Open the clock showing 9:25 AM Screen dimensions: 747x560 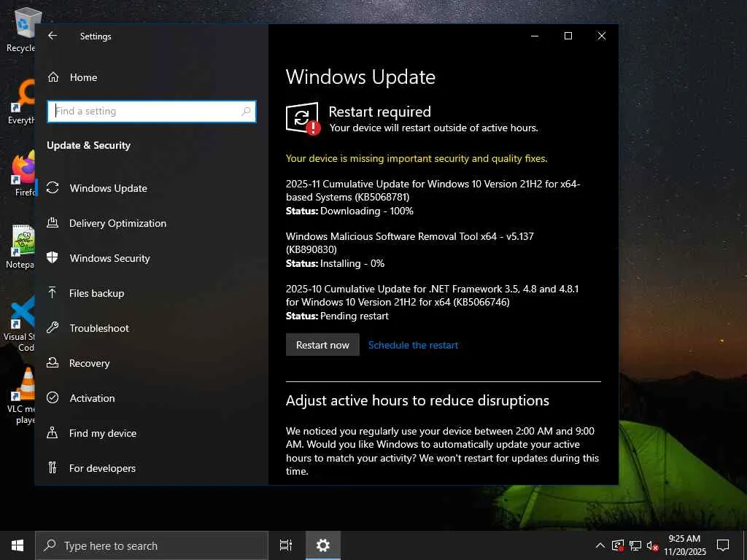(684, 545)
